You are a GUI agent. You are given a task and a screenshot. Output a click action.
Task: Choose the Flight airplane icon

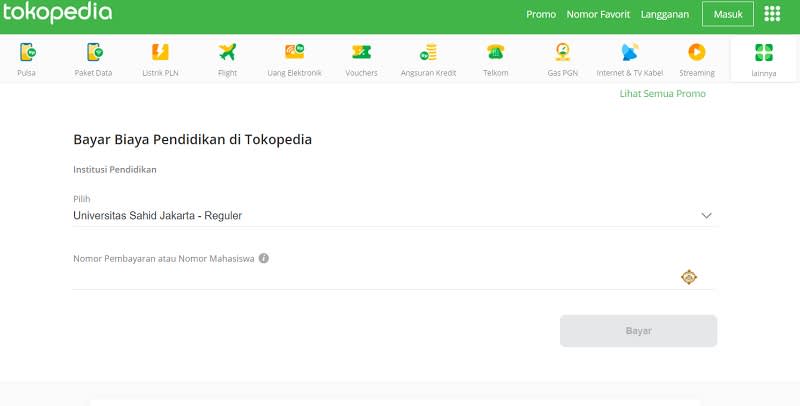[x=228, y=53]
